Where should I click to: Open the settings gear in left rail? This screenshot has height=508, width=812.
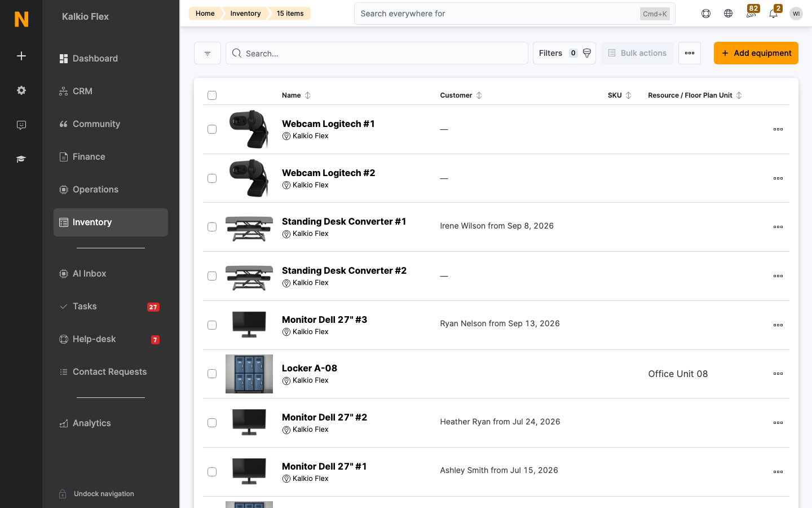coord(21,90)
